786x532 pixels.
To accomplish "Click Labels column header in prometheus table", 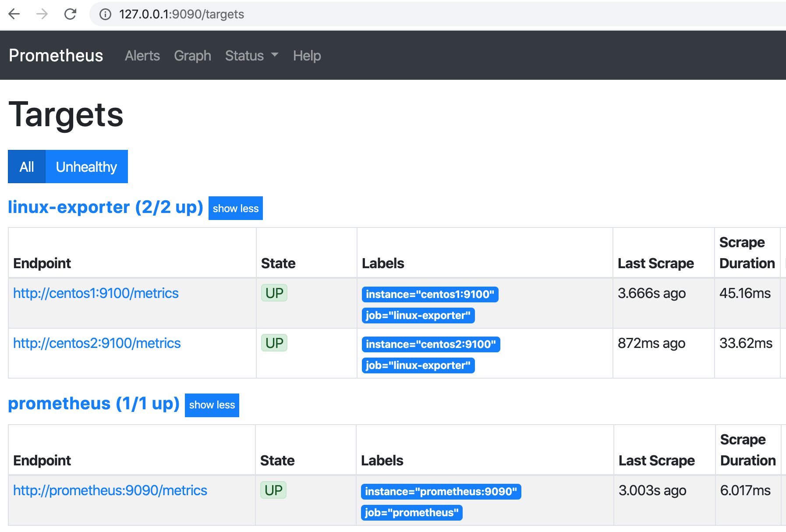I will 382,461.
